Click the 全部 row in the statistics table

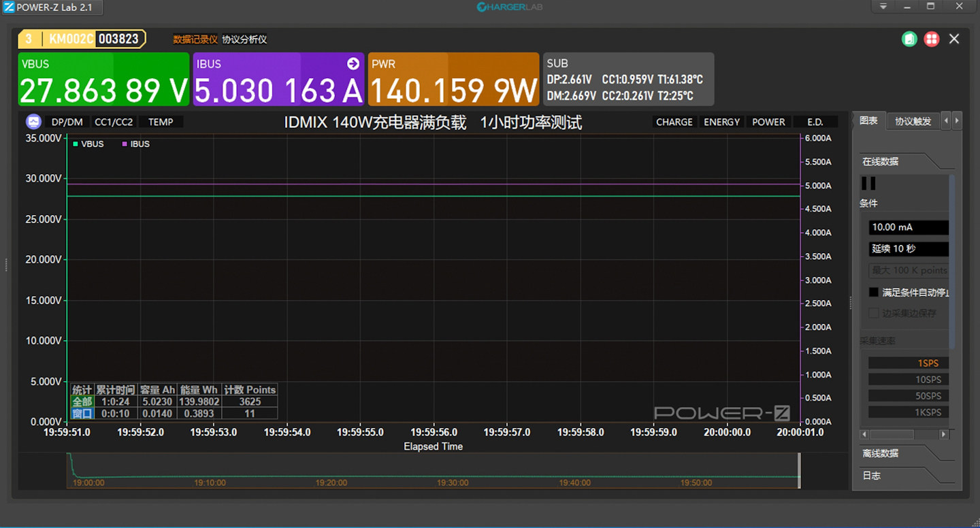174,401
